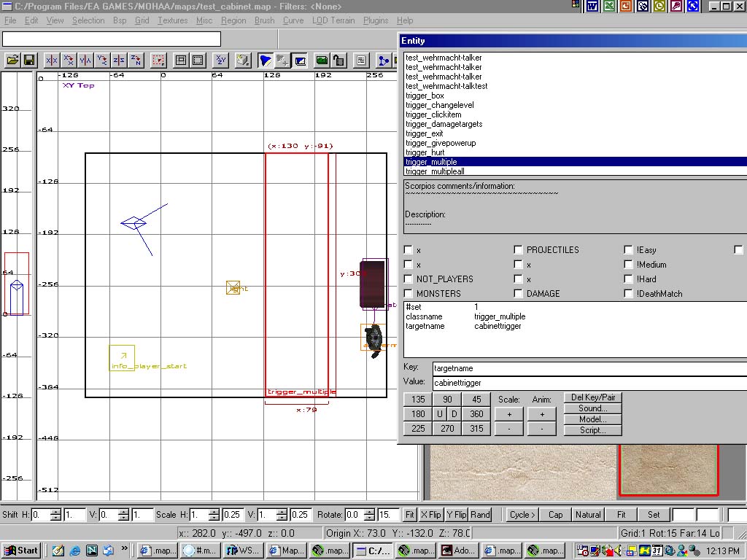
Task: Click the Y-axis rotate toolbar icon
Action: click(x=102, y=60)
